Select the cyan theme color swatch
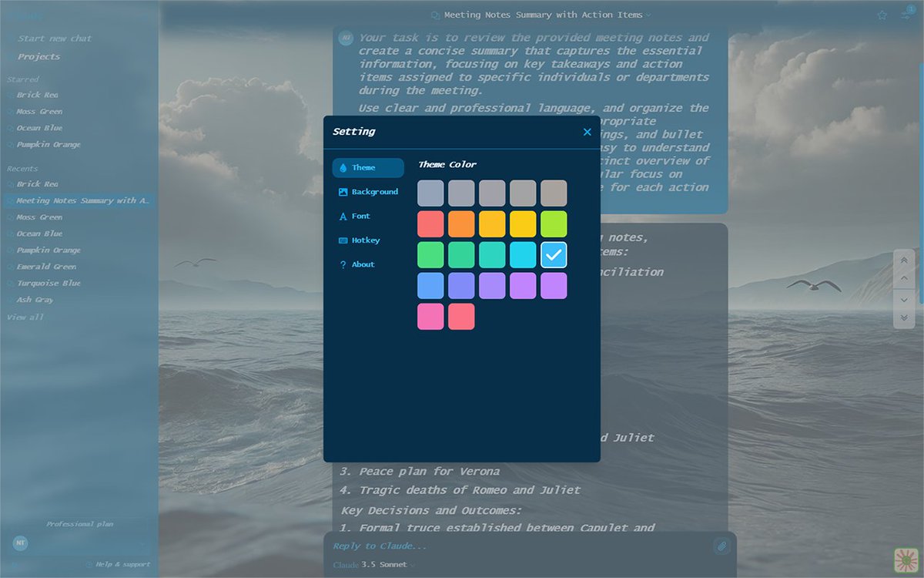924x578 pixels. click(523, 255)
